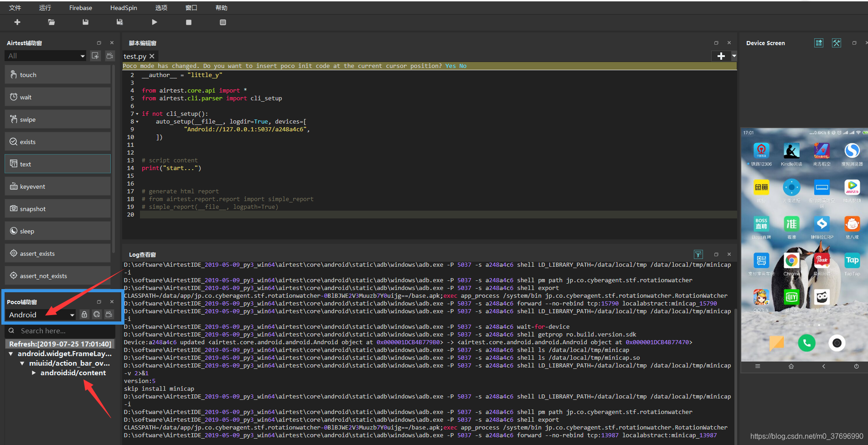Enable Poco inspect mode icon
Viewport: 868px width, 445px height.
coord(97,314)
